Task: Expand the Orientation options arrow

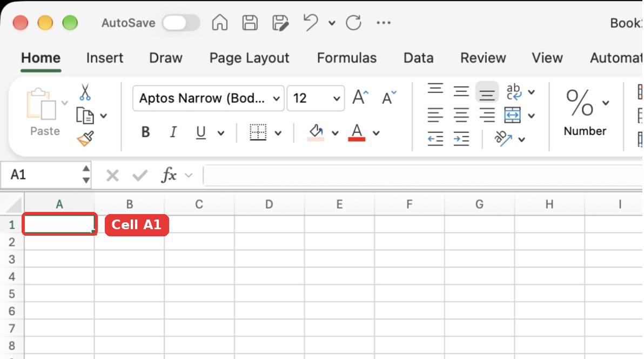Action: coord(521,140)
